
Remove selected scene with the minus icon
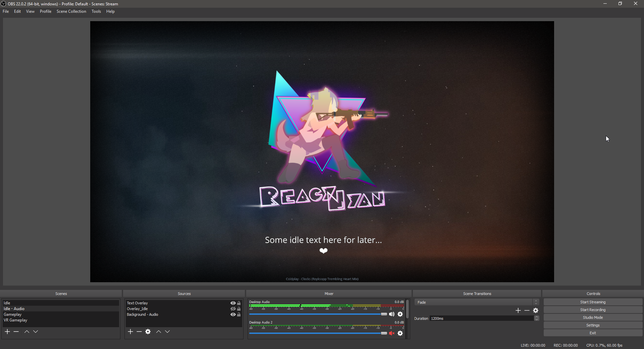pos(16,332)
